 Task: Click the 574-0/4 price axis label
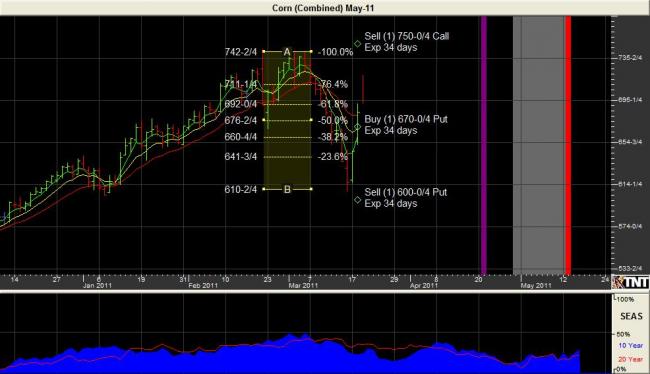pyautogui.click(x=629, y=226)
